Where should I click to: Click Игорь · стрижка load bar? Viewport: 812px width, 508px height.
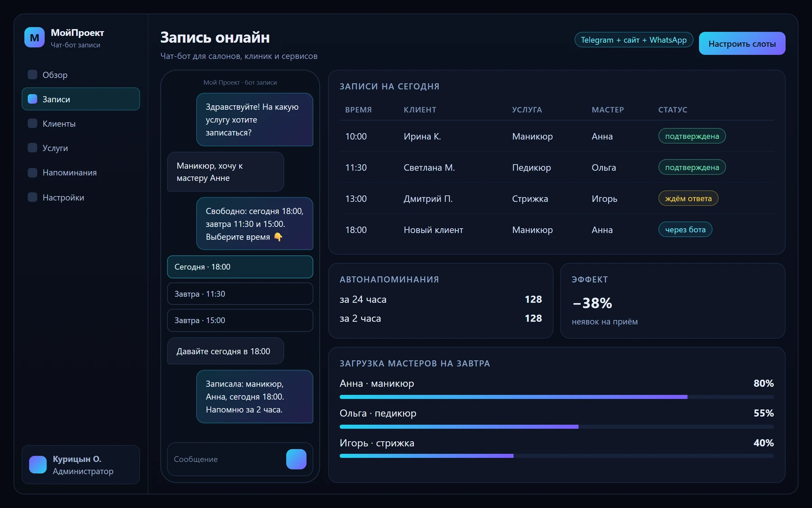557,456
